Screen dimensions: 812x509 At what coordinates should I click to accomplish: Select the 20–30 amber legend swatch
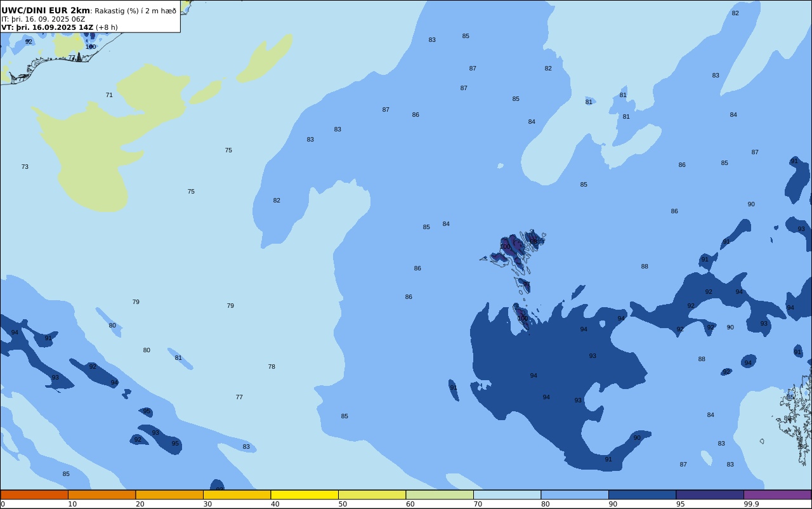(x=169, y=494)
